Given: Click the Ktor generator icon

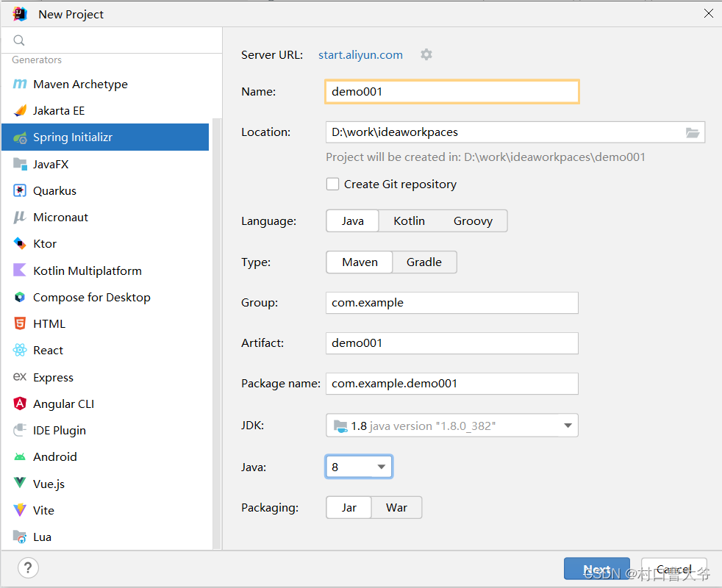Looking at the screenshot, I should pos(20,243).
